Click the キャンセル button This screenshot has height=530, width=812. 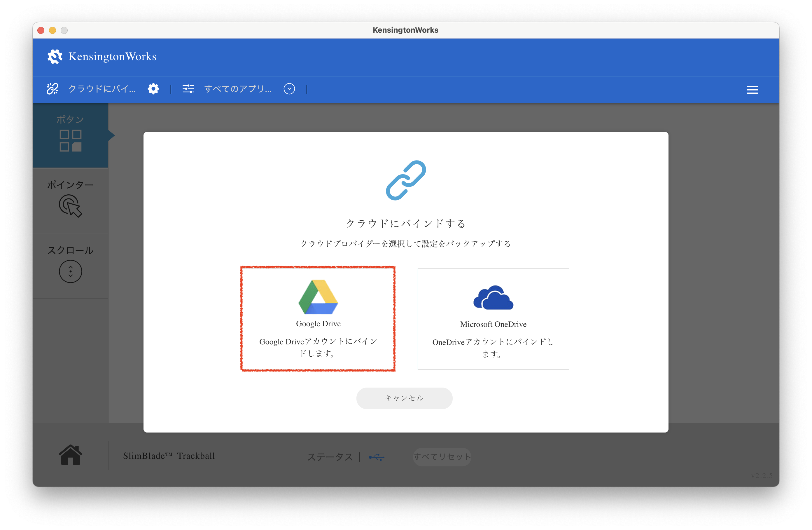(404, 398)
